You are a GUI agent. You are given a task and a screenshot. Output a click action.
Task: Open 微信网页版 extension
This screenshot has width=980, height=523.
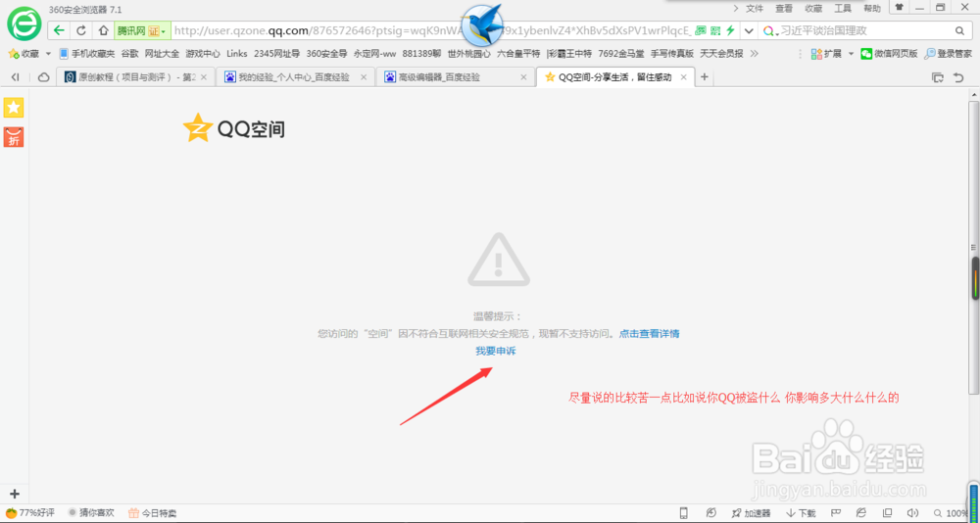890,54
